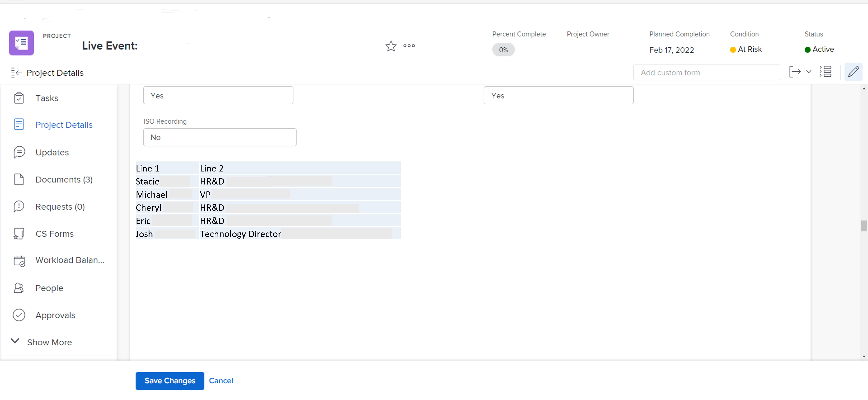
Task: Open the list sections view icon
Action: tap(825, 72)
